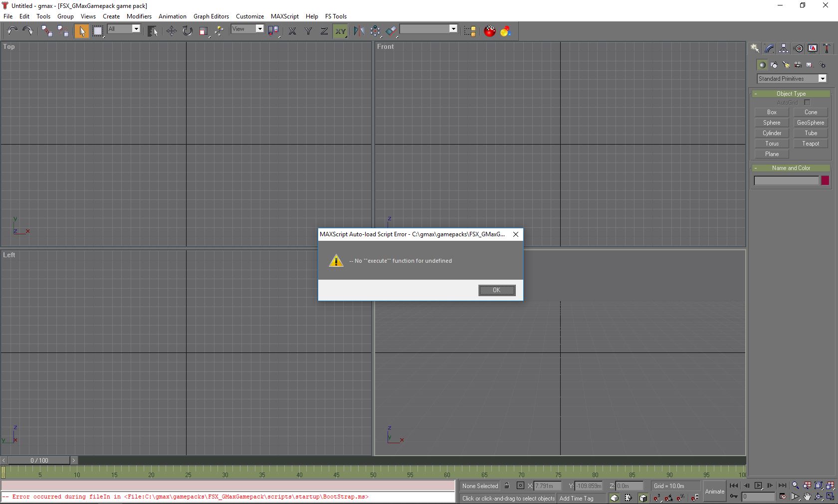Select the Lights category icon

click(786, 65)
